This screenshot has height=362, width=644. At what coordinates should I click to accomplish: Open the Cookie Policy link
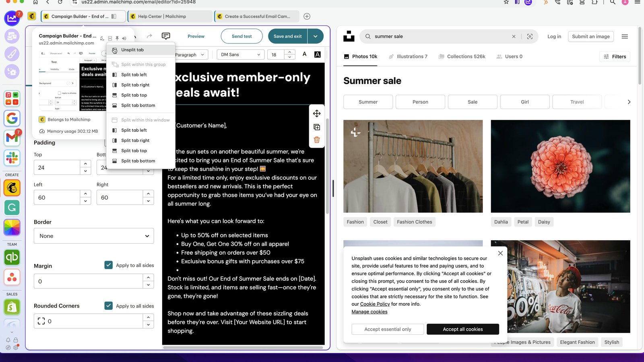375,304
